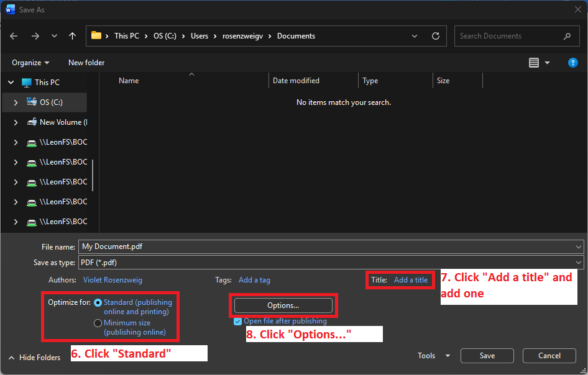
Task: Click navigation pane scrollbar
Action: coord(93,174)
